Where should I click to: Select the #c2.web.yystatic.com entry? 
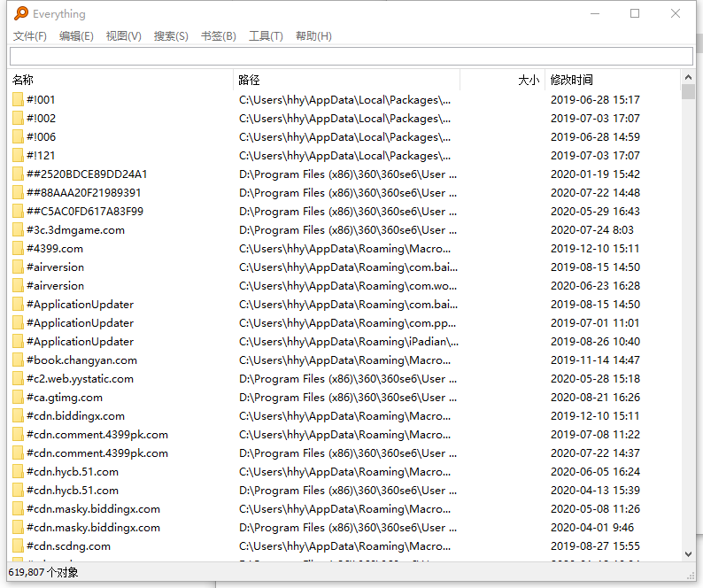point(81,379)
